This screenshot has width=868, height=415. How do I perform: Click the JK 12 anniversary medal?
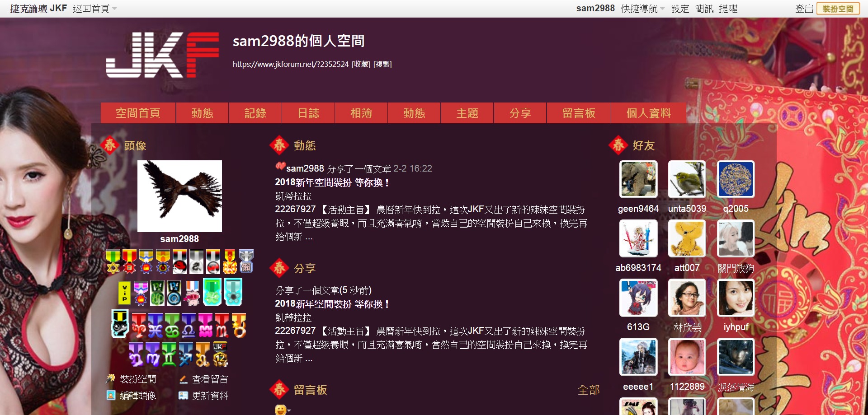pos(220,354)
